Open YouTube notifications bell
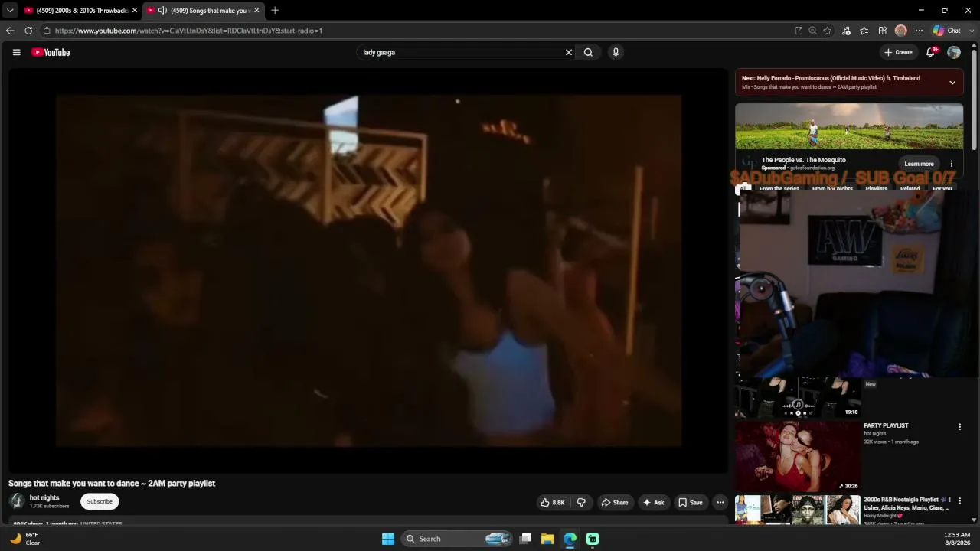 point(931,52)
